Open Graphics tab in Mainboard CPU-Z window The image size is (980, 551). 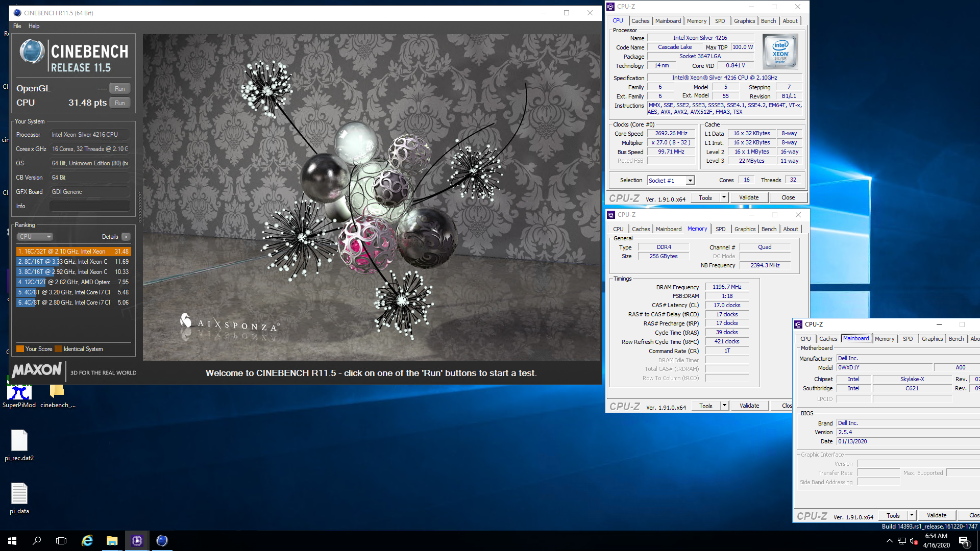(x=932, y=339)
